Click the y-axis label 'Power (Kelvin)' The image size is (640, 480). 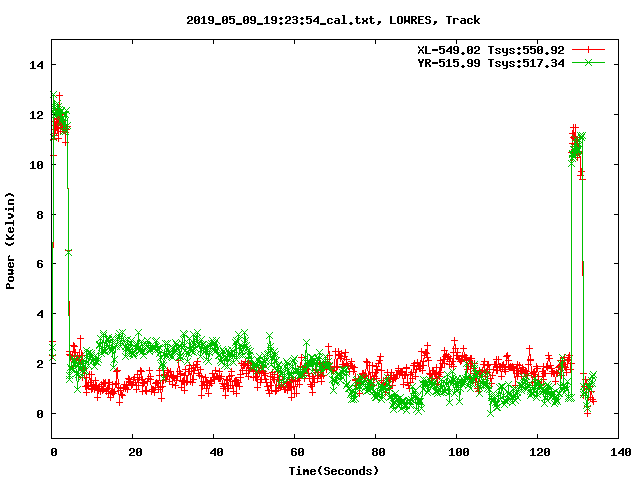coord(10,241)
